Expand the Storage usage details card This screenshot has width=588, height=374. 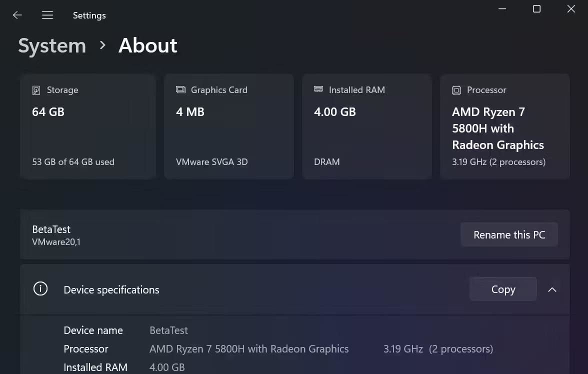pos(88,126)
